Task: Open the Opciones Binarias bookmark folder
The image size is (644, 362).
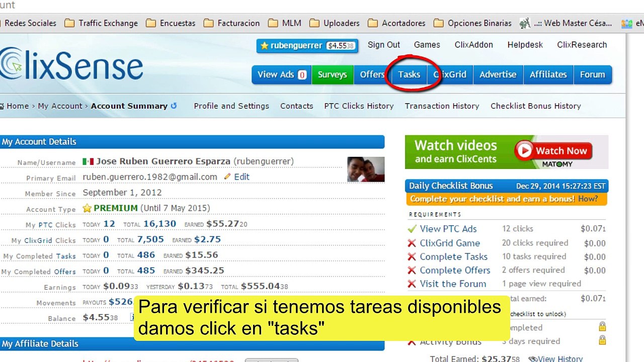Action: coord(472,23)
